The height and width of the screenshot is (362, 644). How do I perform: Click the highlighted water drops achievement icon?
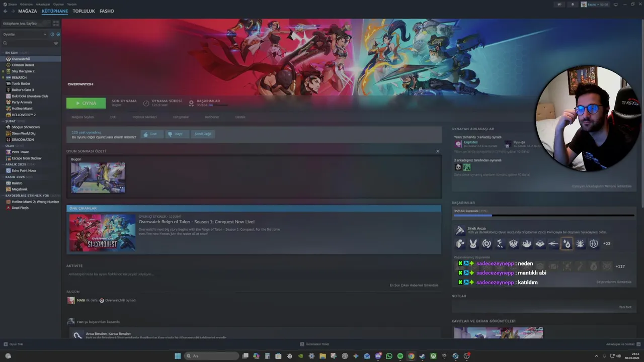tap(567, 244)
